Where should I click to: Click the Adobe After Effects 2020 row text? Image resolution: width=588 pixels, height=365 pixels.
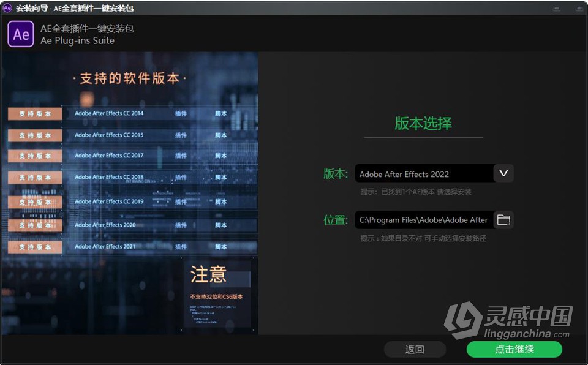click(x=105, y=225)
